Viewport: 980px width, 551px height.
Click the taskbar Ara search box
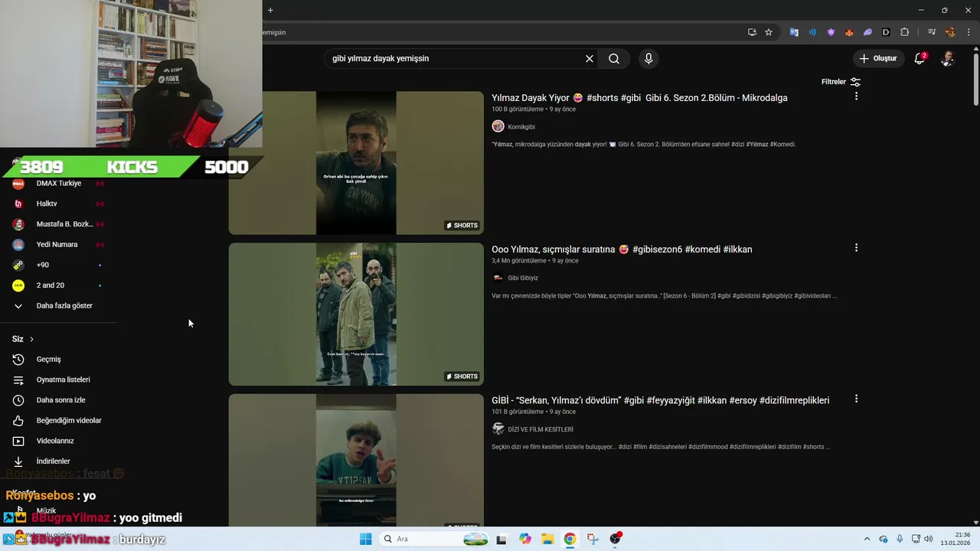click(x=435, y=539)
